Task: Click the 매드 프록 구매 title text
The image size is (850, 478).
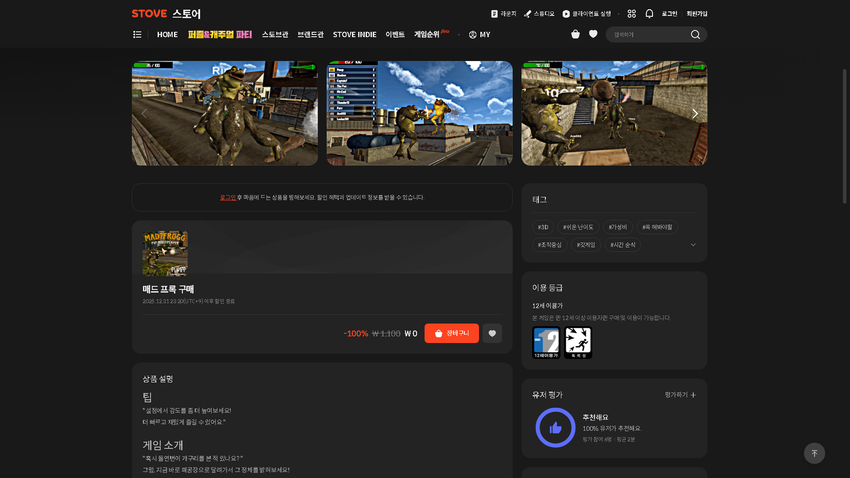Action: (168, 289)
